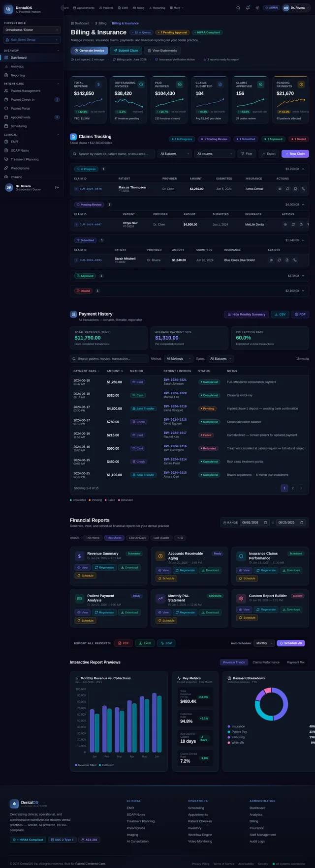Toggle the theme sun icon in header
This screenshot has height=868, width=315.
(257, 8)
